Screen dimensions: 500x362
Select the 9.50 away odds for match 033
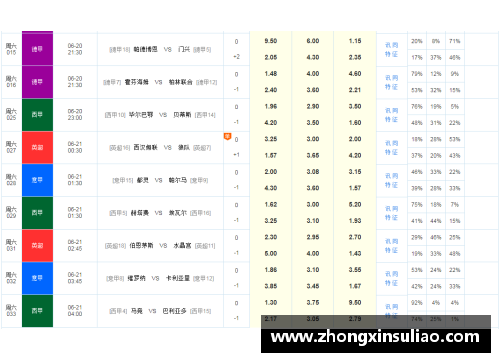click(355, 302)
